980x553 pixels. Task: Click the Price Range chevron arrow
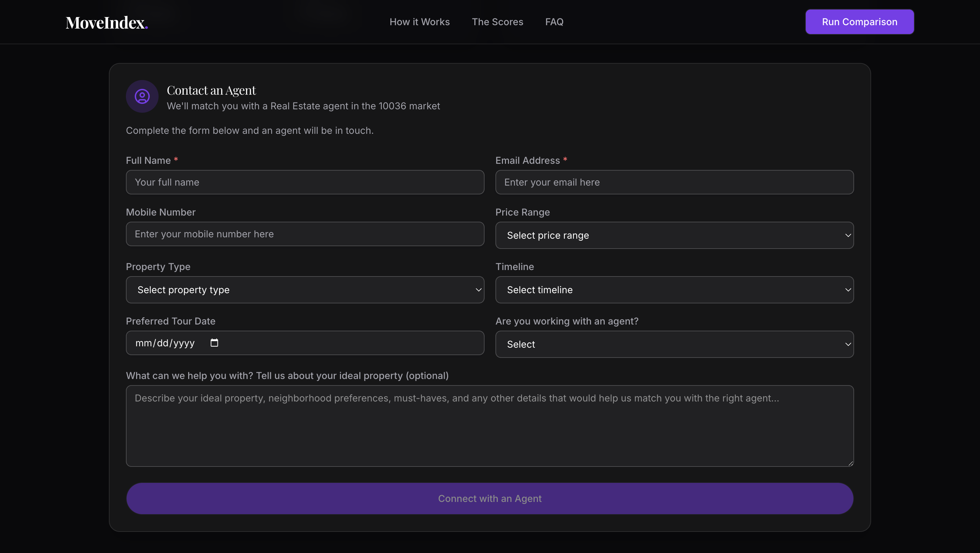pyautogui.click(x=848, y=235)
